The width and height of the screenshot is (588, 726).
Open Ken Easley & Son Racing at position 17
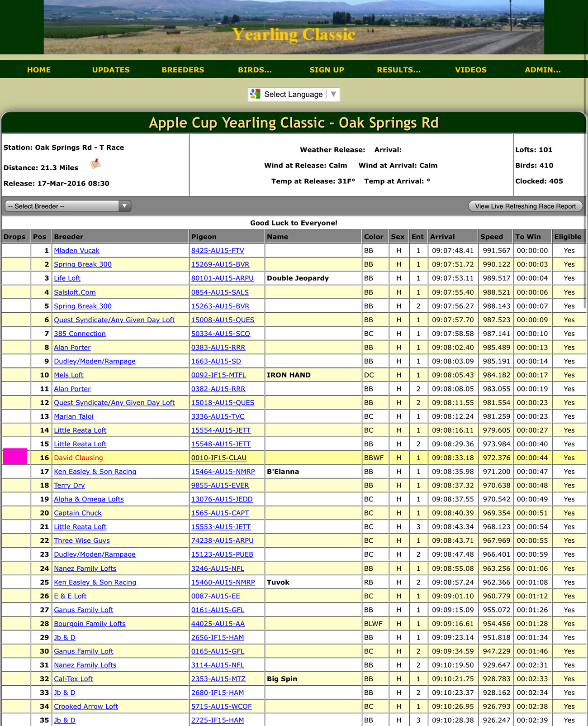pos(95,472)
